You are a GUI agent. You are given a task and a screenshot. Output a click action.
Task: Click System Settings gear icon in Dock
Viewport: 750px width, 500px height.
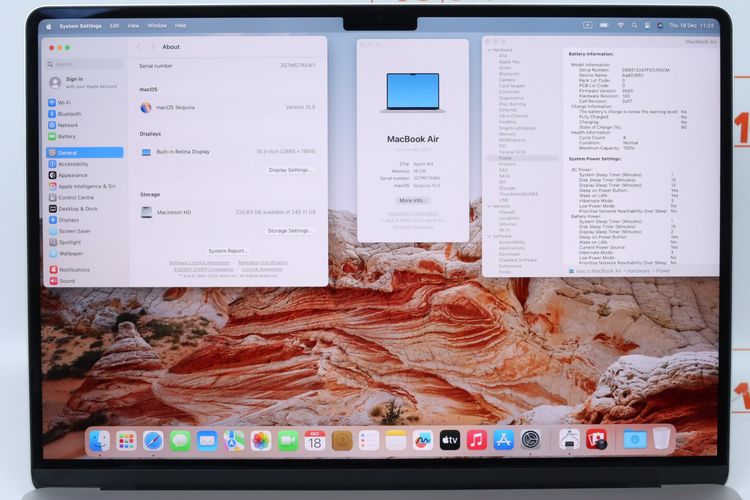530,440
